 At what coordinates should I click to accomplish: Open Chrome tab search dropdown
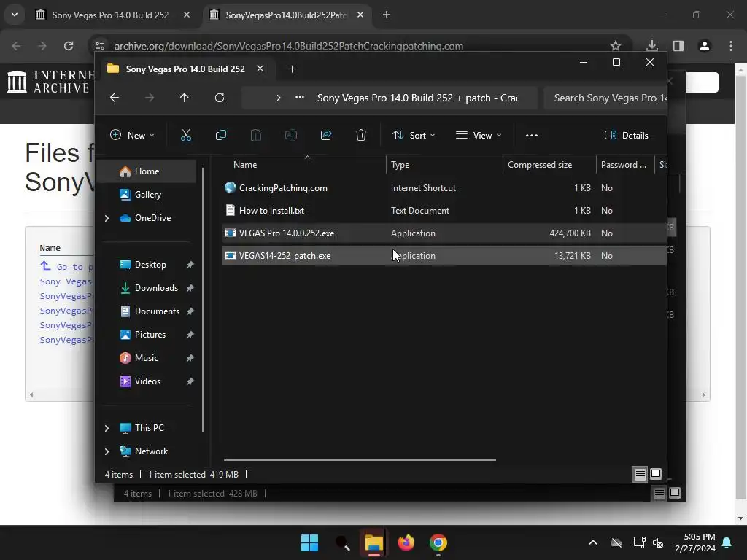click(15, 15)
